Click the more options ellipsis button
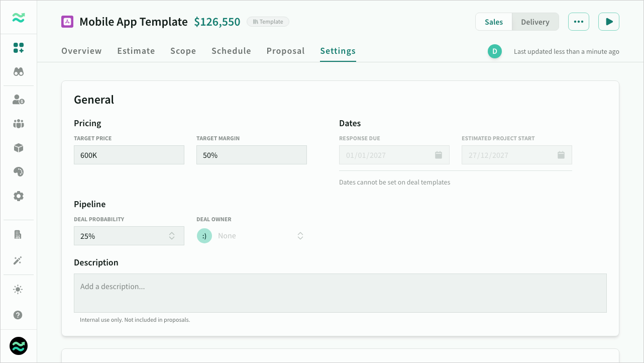Screen dimensions: 644x363 click(578, 22)
